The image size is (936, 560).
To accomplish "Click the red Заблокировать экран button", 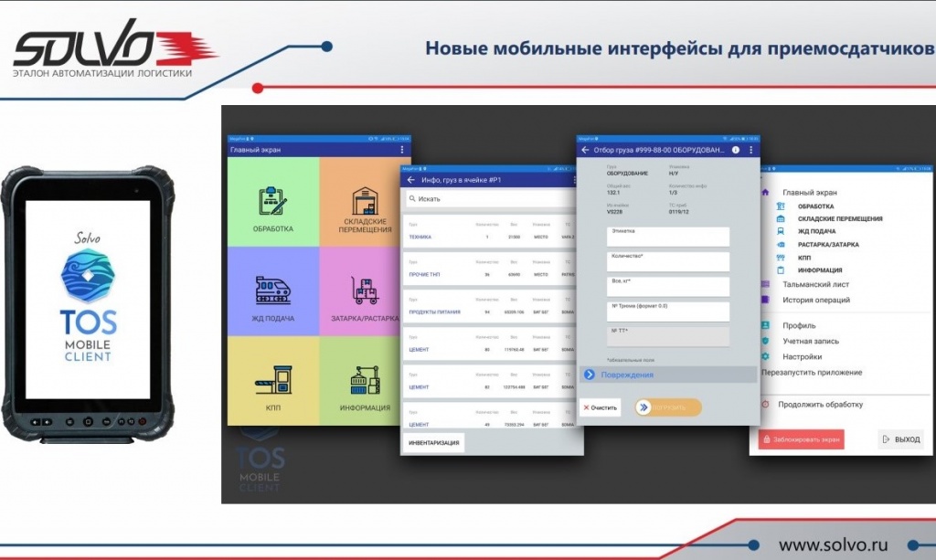I will (801, 439).
